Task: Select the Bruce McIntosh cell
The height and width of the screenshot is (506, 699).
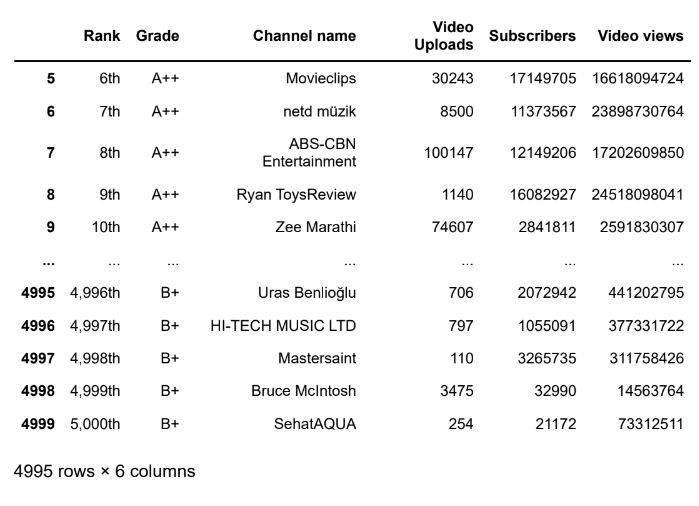Action: point(304,391)
